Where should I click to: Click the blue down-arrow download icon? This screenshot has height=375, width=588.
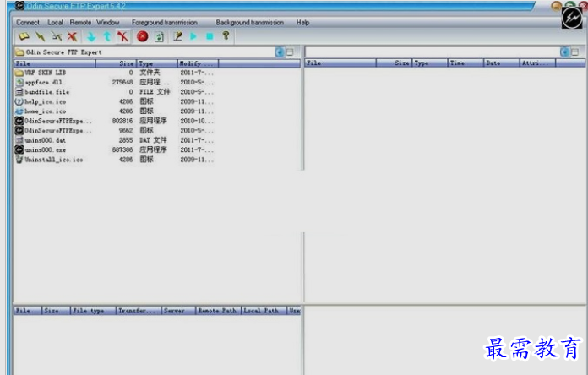(91, 36)
